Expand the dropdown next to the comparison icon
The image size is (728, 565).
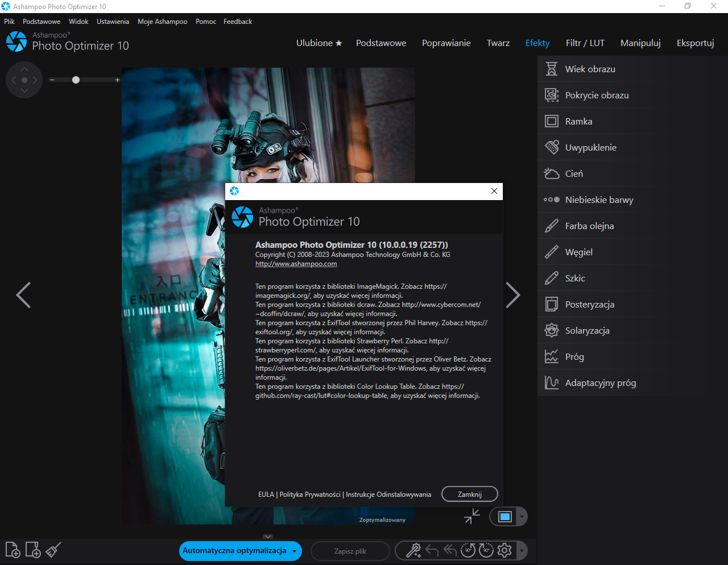tap(521, 516)
